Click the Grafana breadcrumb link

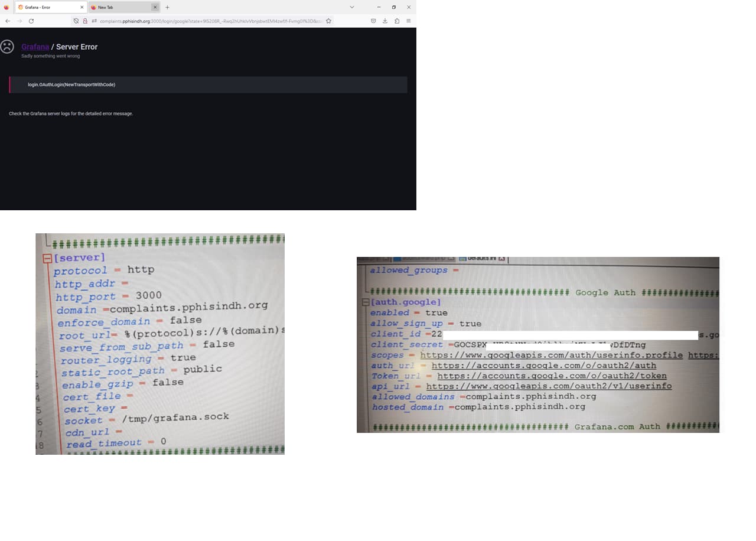click(35, 47)
